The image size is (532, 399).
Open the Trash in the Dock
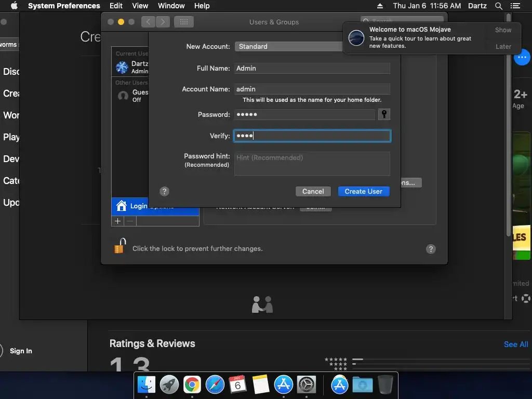point(385,385)
